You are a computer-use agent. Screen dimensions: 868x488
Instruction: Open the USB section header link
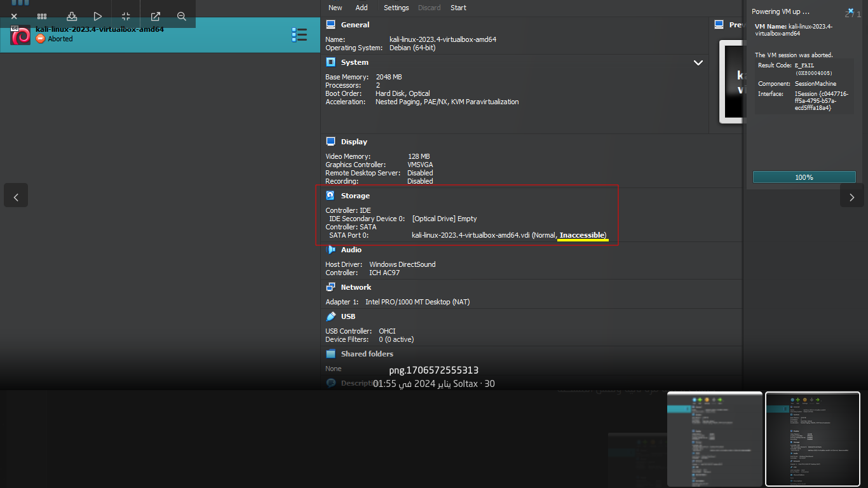348,316
